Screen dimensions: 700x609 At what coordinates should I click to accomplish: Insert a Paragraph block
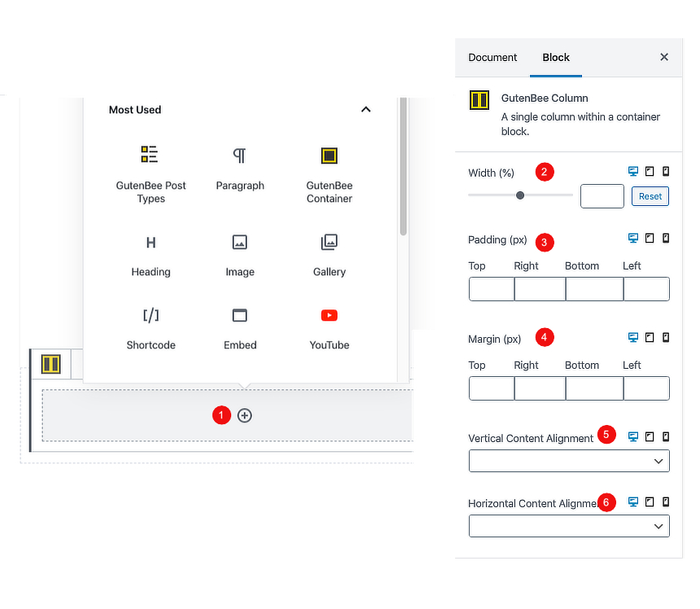239,167
